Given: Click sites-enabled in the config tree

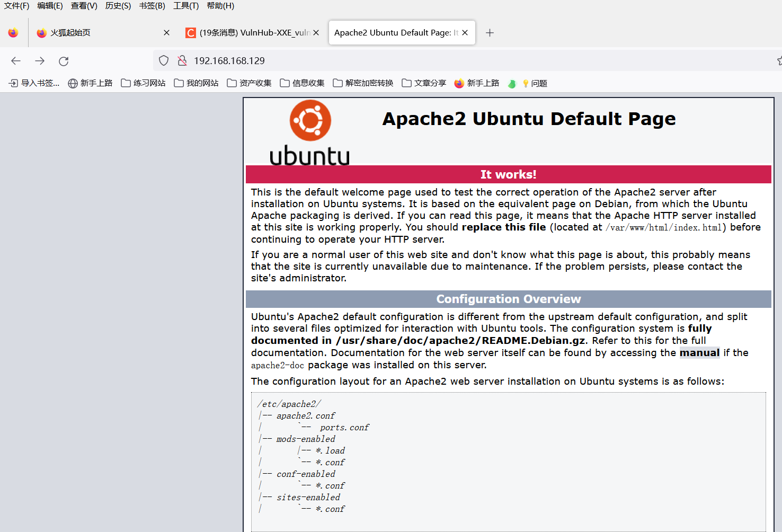Looking at the screenshot, I should click(308, 498).
